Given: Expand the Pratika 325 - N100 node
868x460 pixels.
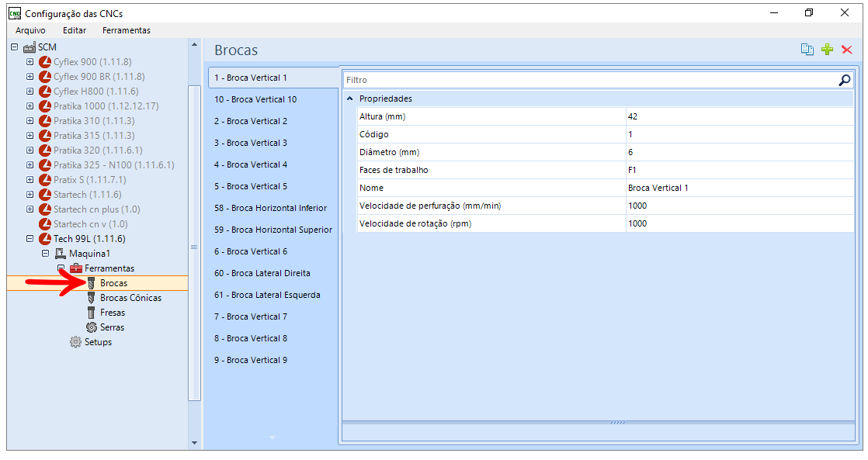Looking at the screenshot, I should [30, 165].
